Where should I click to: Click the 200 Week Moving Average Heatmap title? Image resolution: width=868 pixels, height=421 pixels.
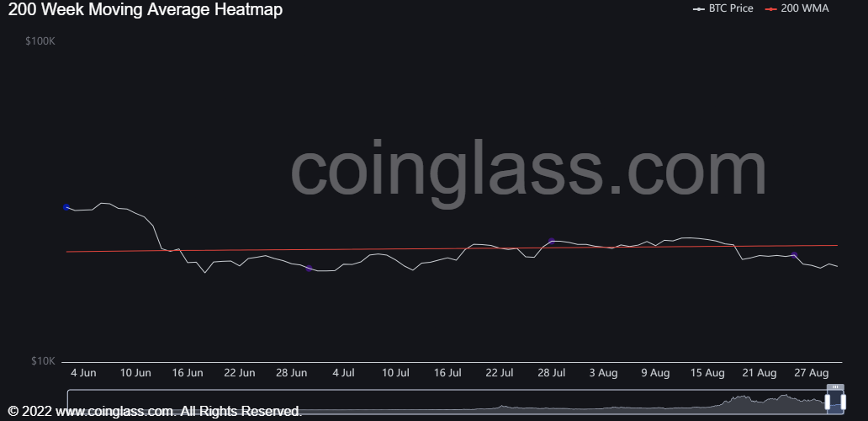pos(146,9)
